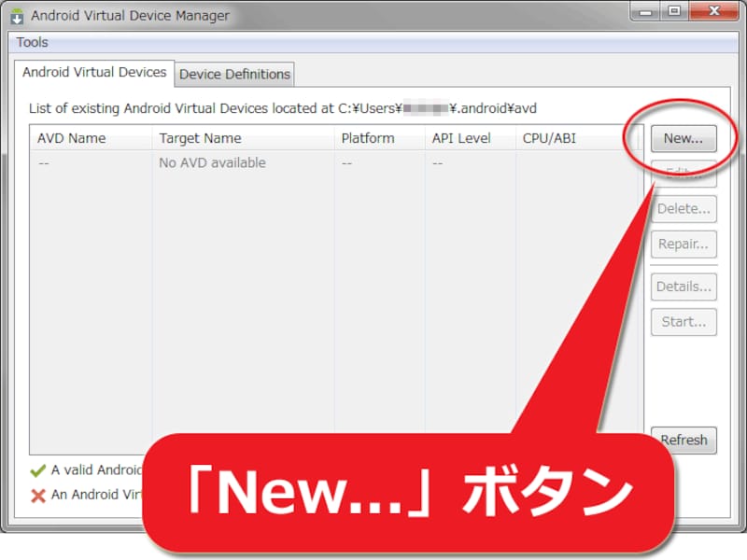Open the Tools menu
Screen dimensions: 747x560
(x=33, y=42)
